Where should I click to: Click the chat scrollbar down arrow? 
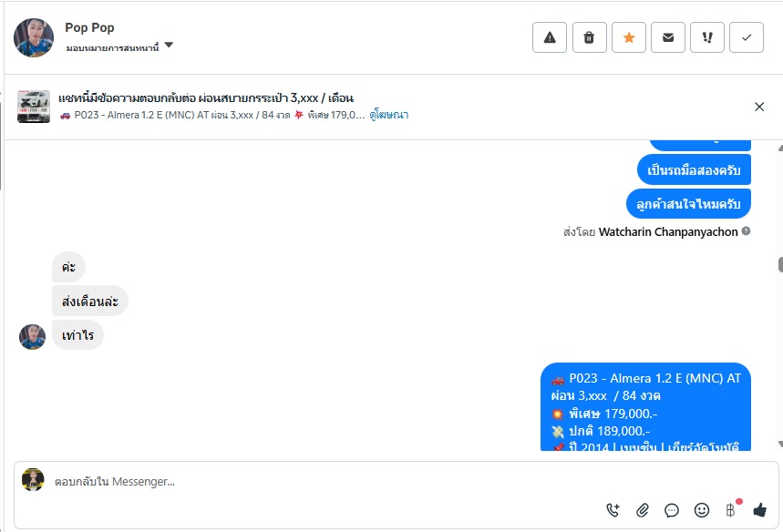[x=780, y=444]
